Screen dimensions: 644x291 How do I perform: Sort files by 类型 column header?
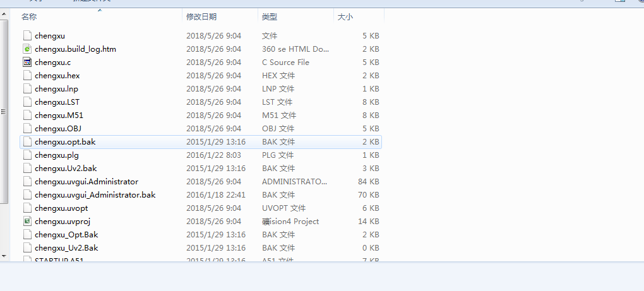pyautogui.click(x=270, y=17)
